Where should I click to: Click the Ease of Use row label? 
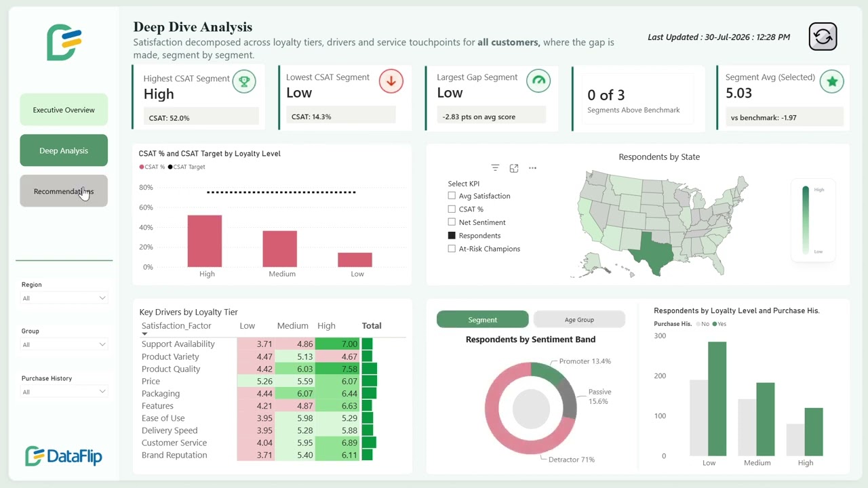point(163,418)
